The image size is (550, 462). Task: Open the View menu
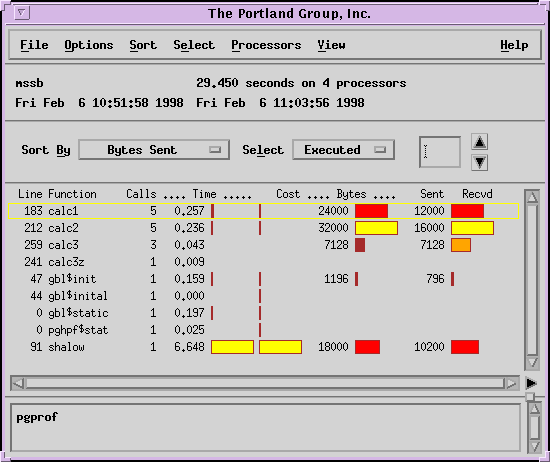(x=331, y=45)
